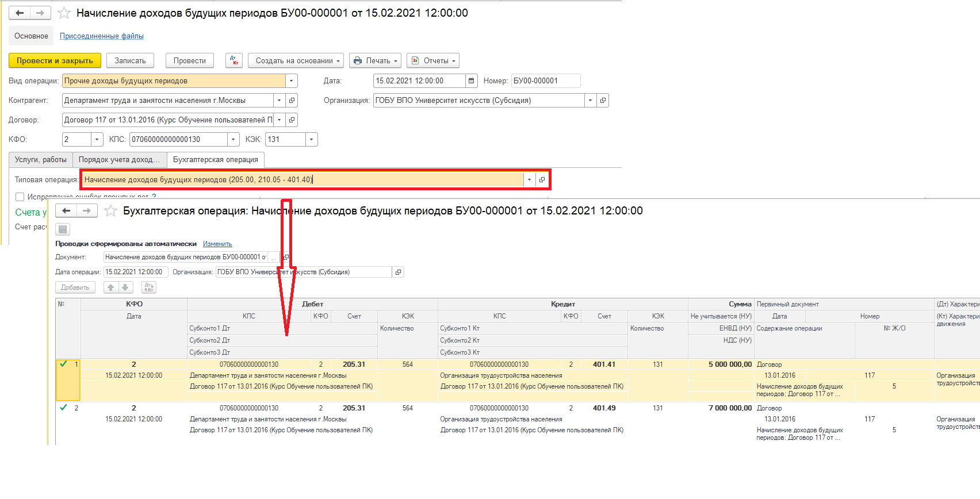Image resolution: width=980 pixels, height=499 pixels.
Task: Open the calendar picker beside the Дата field
Action: (472, 81)
